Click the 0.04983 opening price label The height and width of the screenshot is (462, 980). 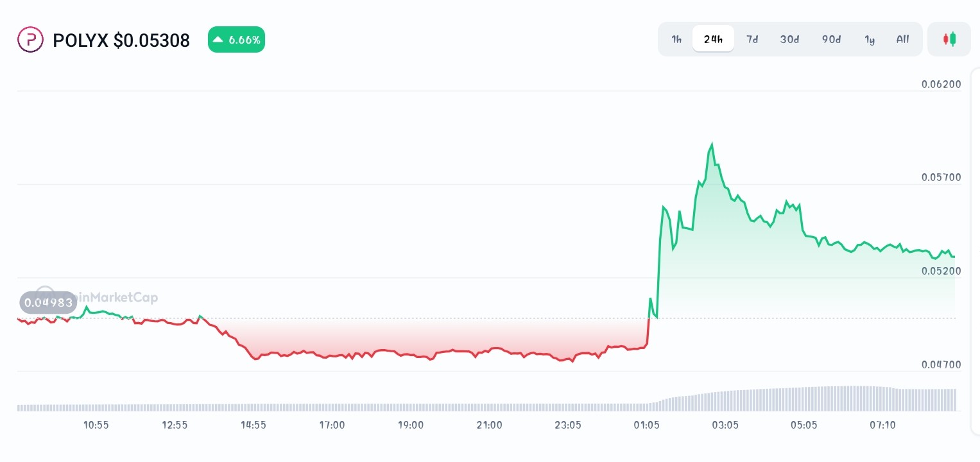49,302
